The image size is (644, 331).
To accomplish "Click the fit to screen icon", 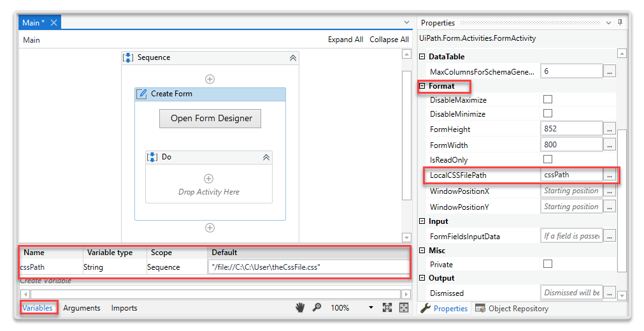I will point(387,307).
